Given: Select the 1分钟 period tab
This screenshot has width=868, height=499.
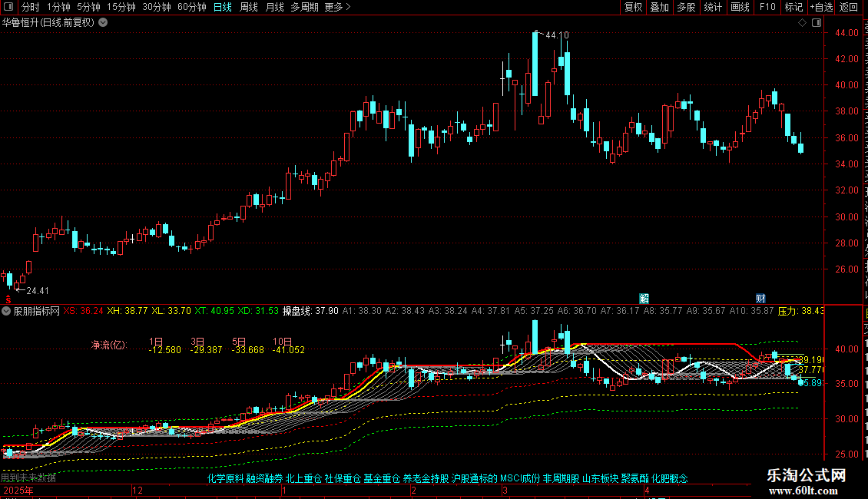Looking at the screenshot, I should [x=58, y=7].
